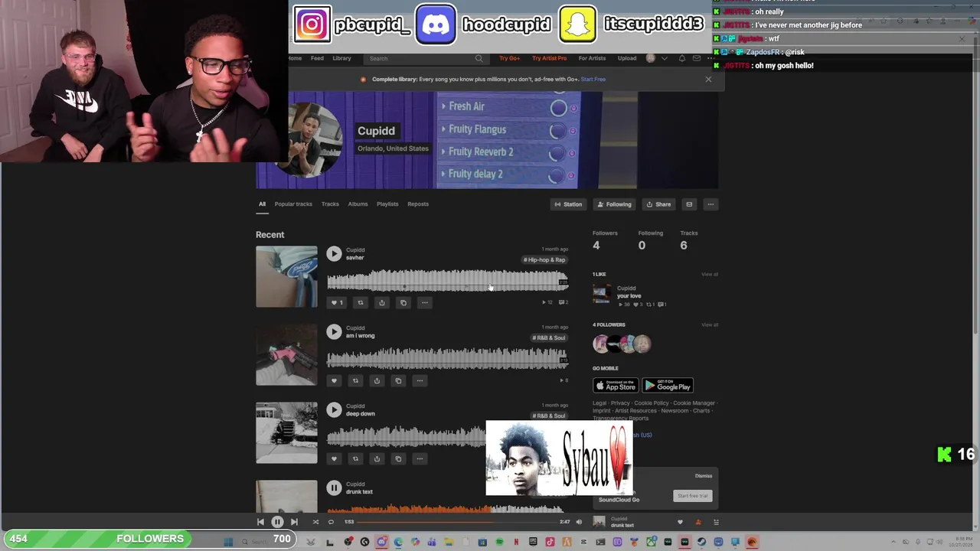Image resolution: width=980 pixels, height=551 pixels.
Task: Toggle the Following button
Action: coord(615,204)
